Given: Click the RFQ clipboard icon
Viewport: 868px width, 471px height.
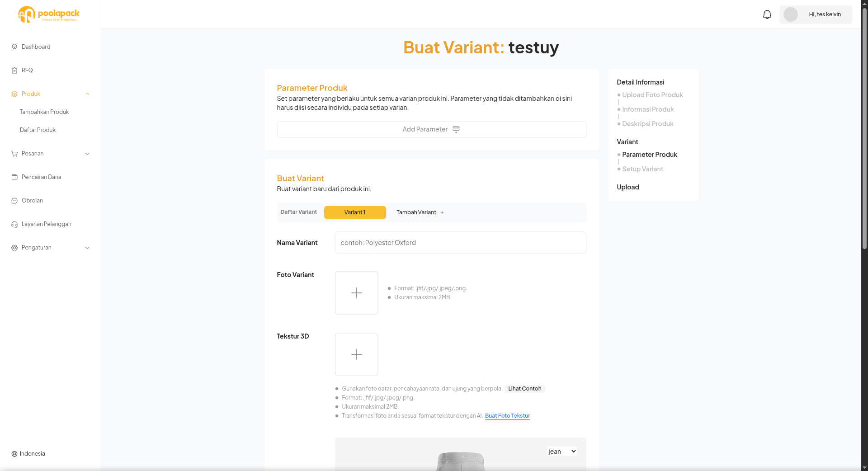Looking at the screenshot, I should coord(14,71).
